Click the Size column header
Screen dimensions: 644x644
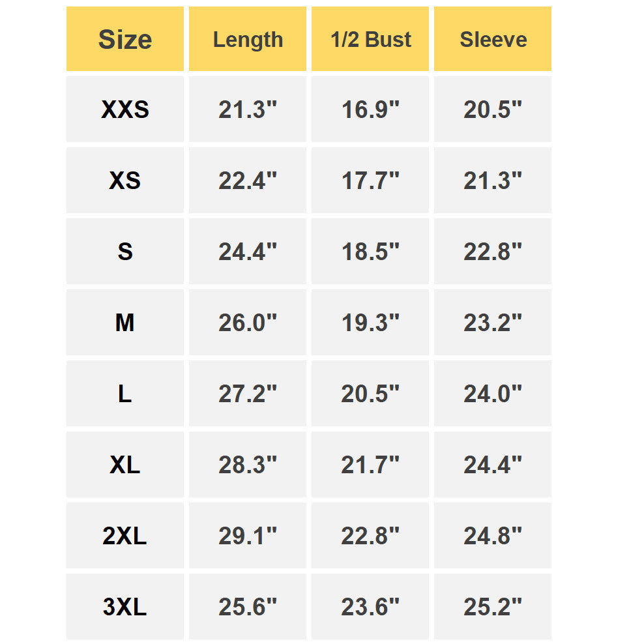(124, 39)
